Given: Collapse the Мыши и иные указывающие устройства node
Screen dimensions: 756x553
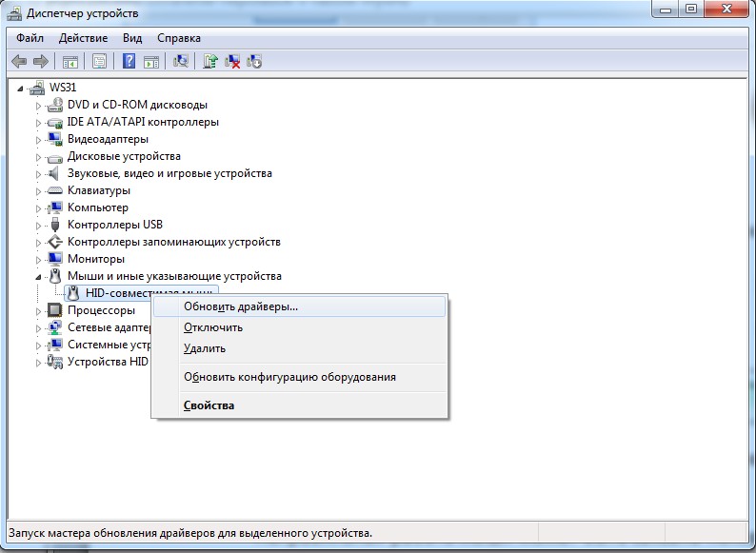Looking at the screenshot, I should (39, 276).
